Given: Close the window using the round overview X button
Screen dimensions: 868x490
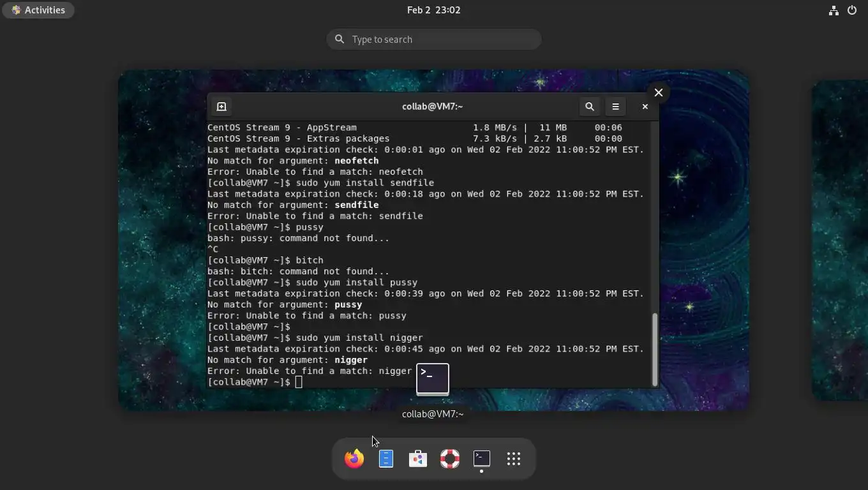Looking at the screenshot, I should point(659,93).
